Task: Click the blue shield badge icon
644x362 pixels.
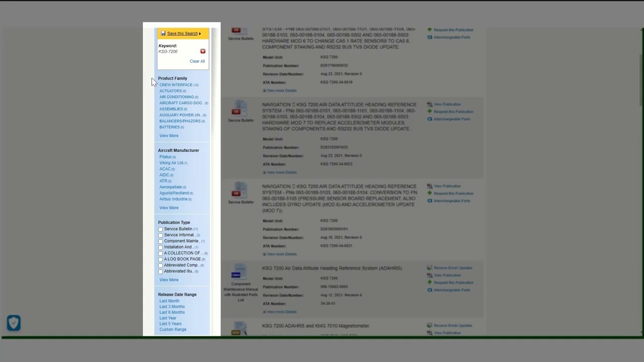Action: 14,323
